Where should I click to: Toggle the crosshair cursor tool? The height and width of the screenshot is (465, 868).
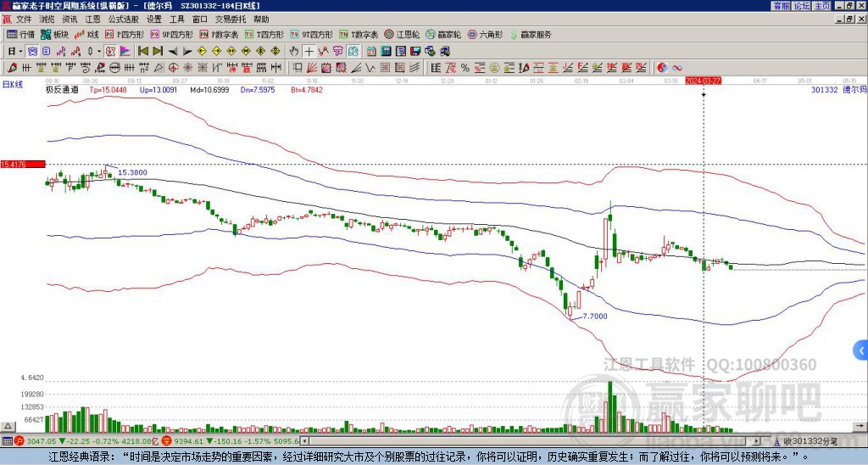pos(309,52)
